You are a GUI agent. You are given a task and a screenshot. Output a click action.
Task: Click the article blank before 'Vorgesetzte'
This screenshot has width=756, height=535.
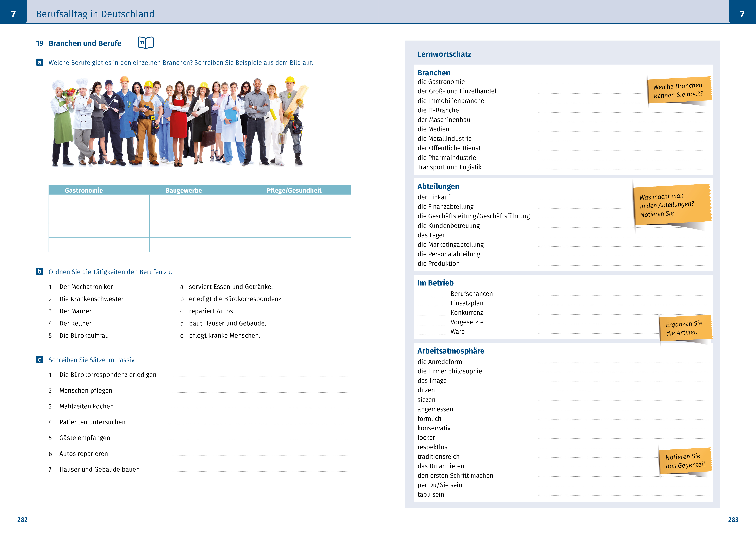431,323
